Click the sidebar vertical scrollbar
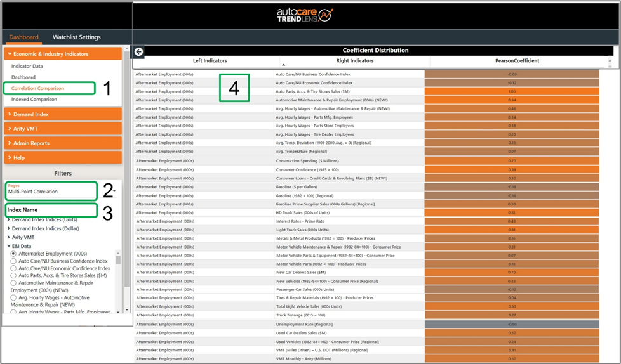This screenshot has width=621, height=364. (127, 170)
